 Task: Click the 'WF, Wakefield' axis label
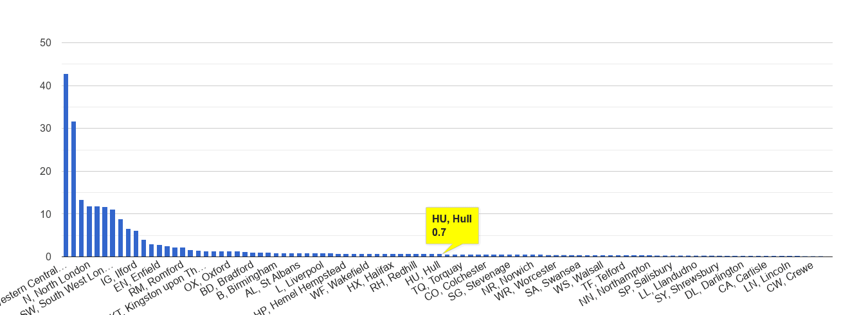(341, 279)
